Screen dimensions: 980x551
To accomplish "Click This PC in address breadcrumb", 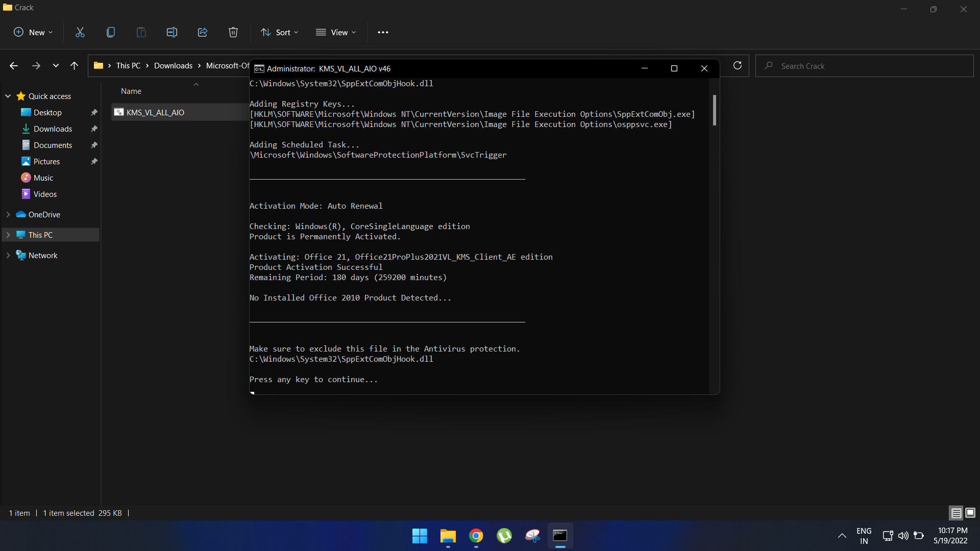I will coord(128,65).
